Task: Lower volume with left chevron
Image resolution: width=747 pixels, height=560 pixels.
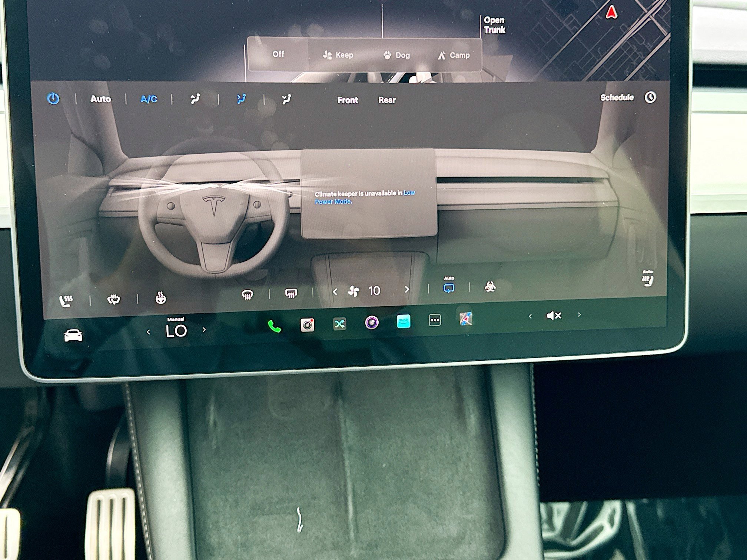Action: coord(530,316)
